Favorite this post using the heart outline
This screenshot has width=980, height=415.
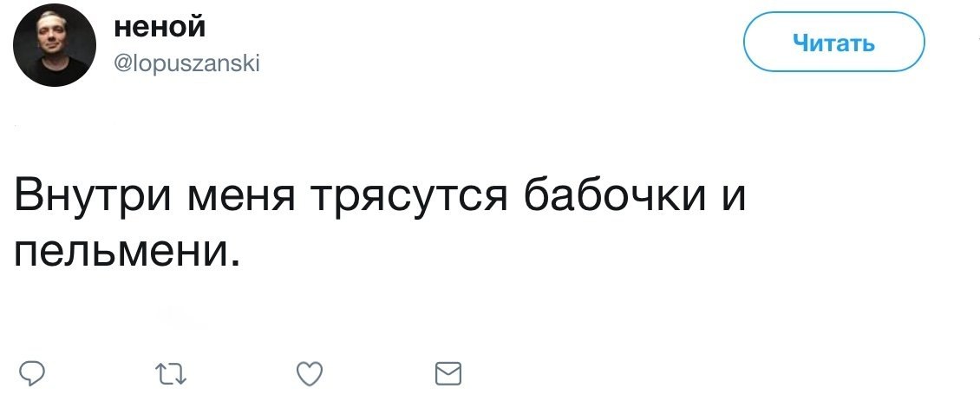tap(310, 374)
